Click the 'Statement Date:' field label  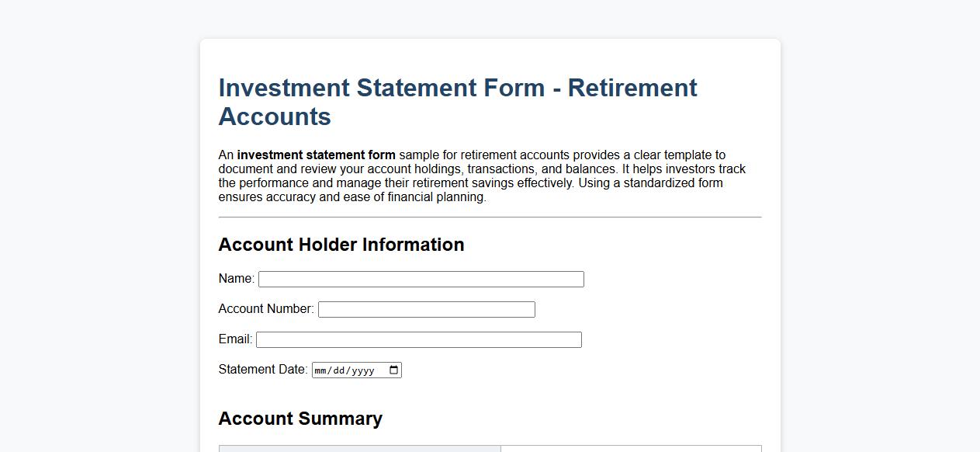(263, 370)
